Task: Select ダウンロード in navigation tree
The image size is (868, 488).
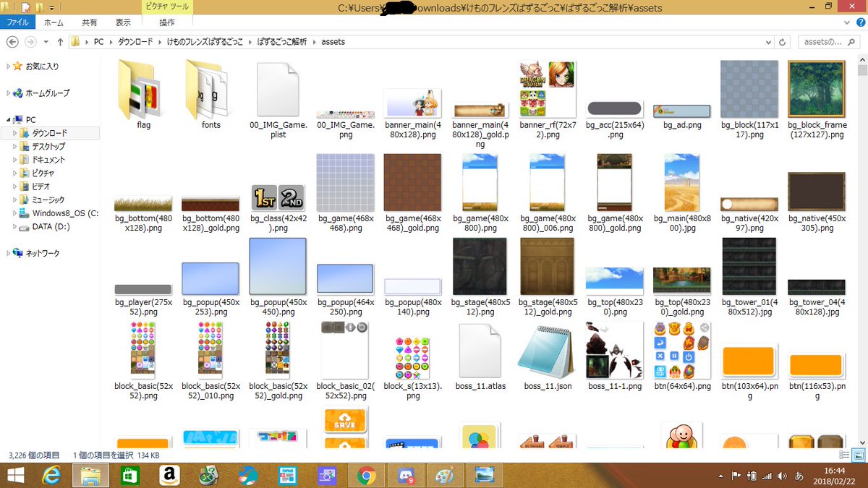Action: pyautogui.click(x=49, y=134)
